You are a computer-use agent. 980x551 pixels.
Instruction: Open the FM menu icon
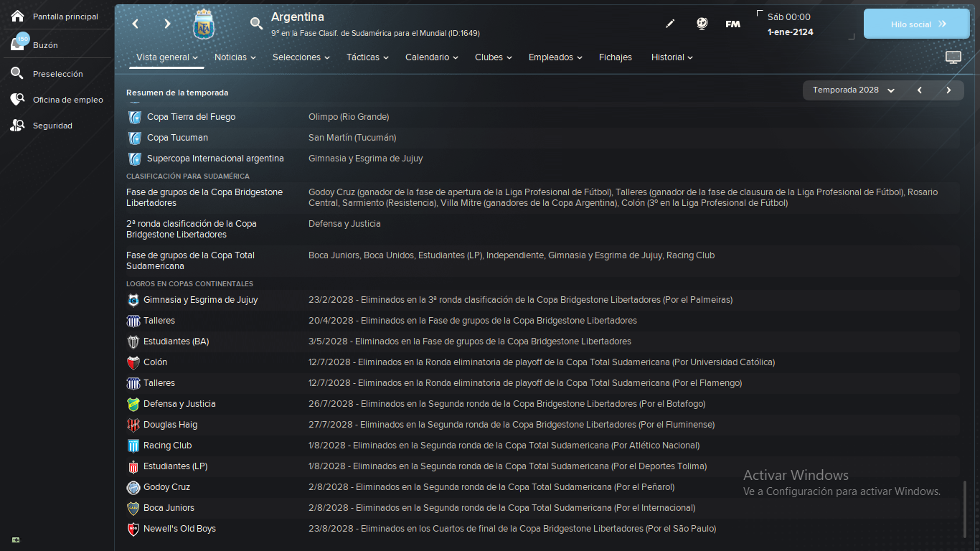(x=732, y=24)
